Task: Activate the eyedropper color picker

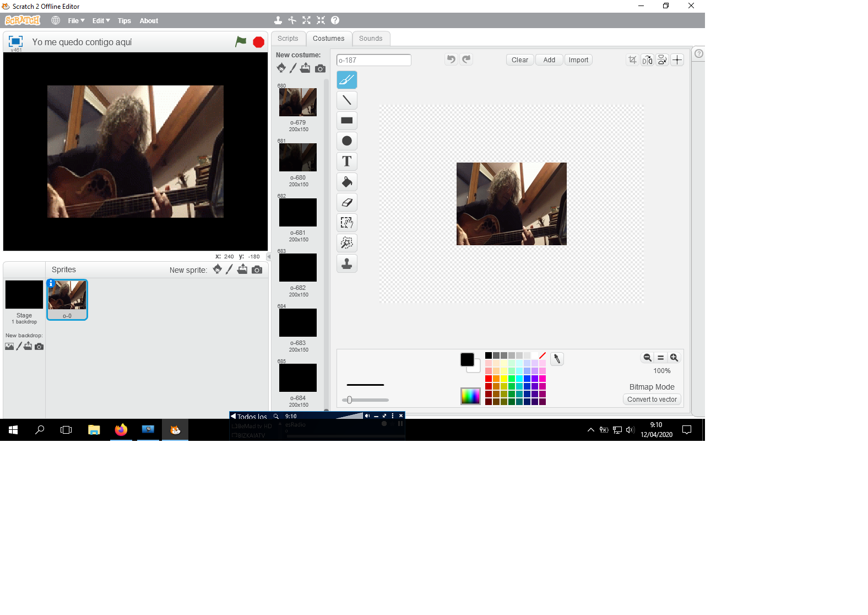Action: pyautogui.click(x=557, y=359)
